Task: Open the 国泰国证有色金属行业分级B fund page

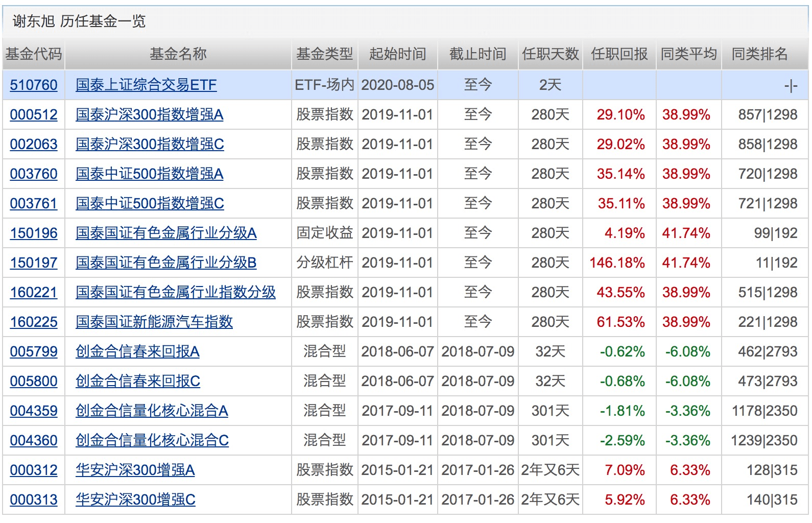Action: pyautogui.click(x=166, y=263)
